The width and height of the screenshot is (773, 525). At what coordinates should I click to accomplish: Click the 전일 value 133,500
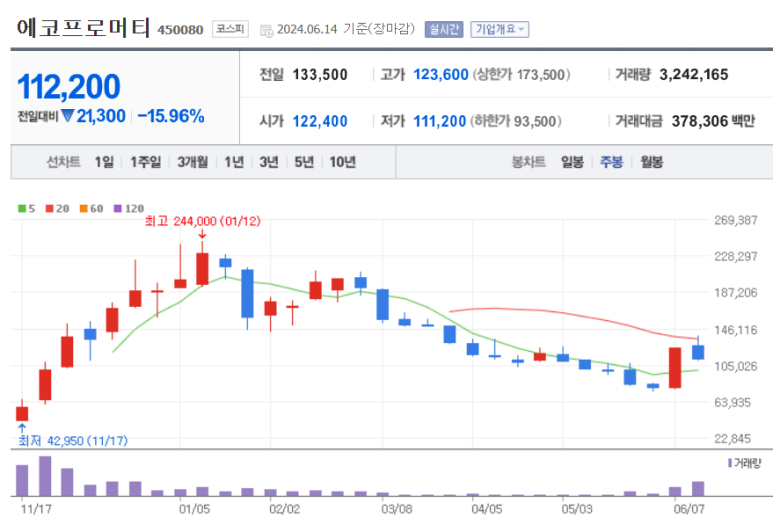click(x=320, y=74)
